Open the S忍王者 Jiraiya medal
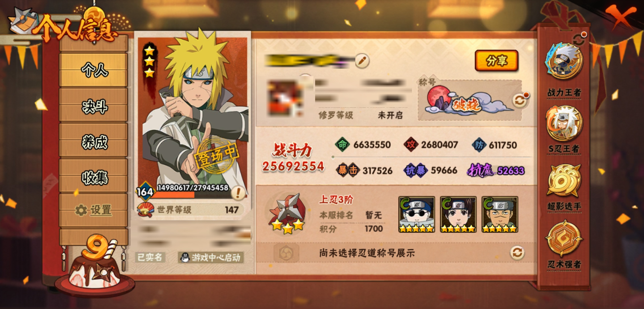 (564, 124)
